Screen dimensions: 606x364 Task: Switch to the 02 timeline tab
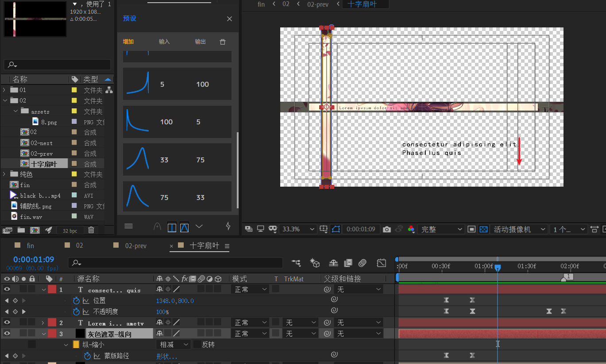[x=79, y=245]
